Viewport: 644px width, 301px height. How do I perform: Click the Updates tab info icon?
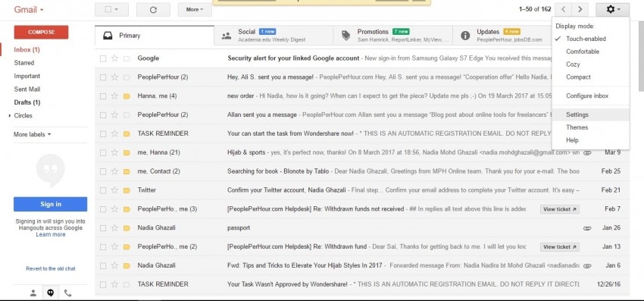465,36
